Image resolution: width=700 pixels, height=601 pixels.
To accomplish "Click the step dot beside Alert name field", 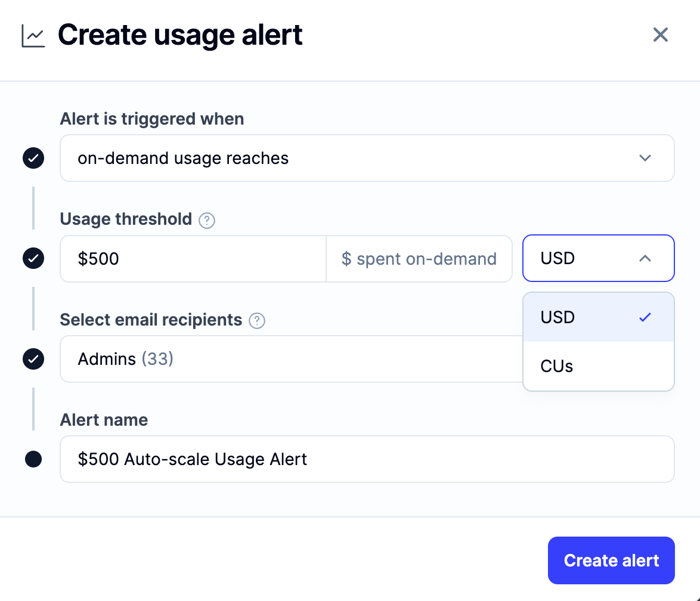I will pyautogui.click(x=33, y=459).
